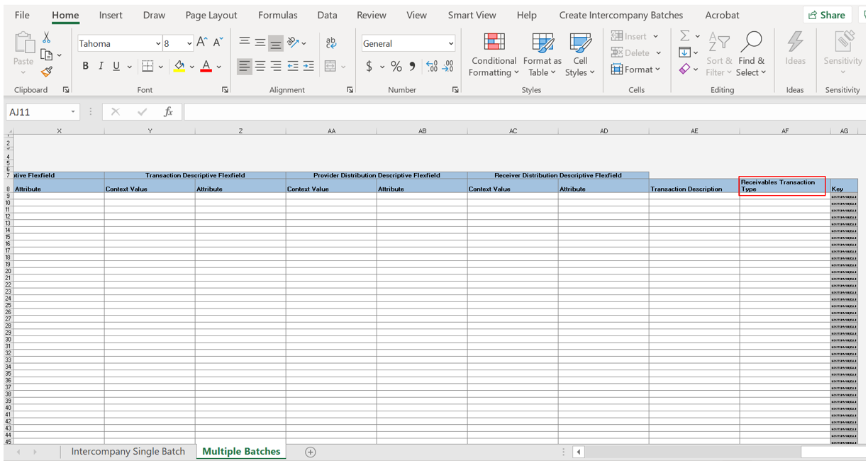
Task: Click Increase Indent icon
Action: point(308,66)
